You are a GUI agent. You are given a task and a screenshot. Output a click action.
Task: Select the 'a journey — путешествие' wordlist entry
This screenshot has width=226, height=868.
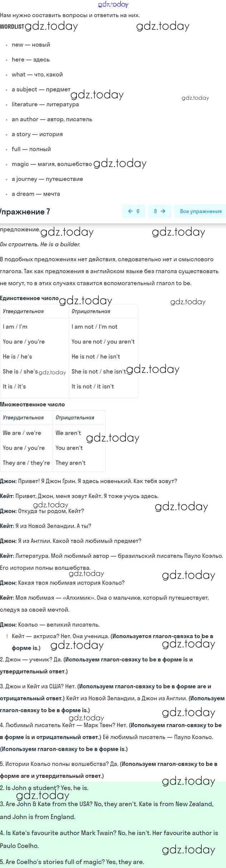[x=47, y=179]
